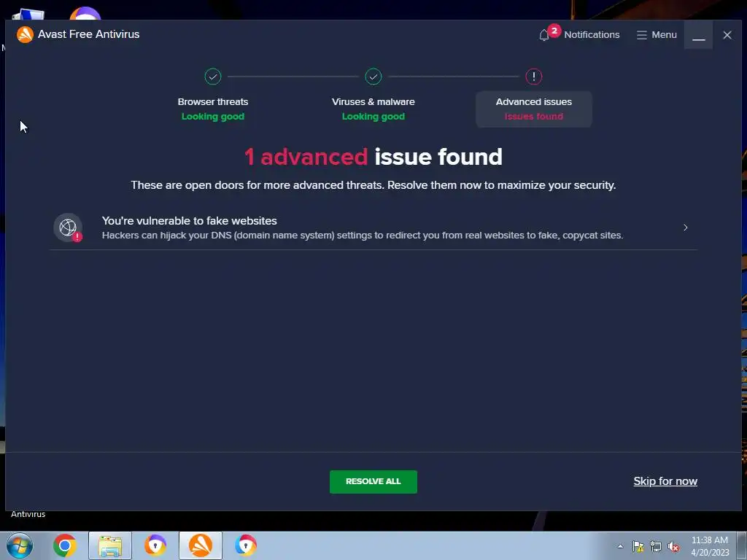Open the hamburger Menu
Screen dimensions: 747x560
657,35
